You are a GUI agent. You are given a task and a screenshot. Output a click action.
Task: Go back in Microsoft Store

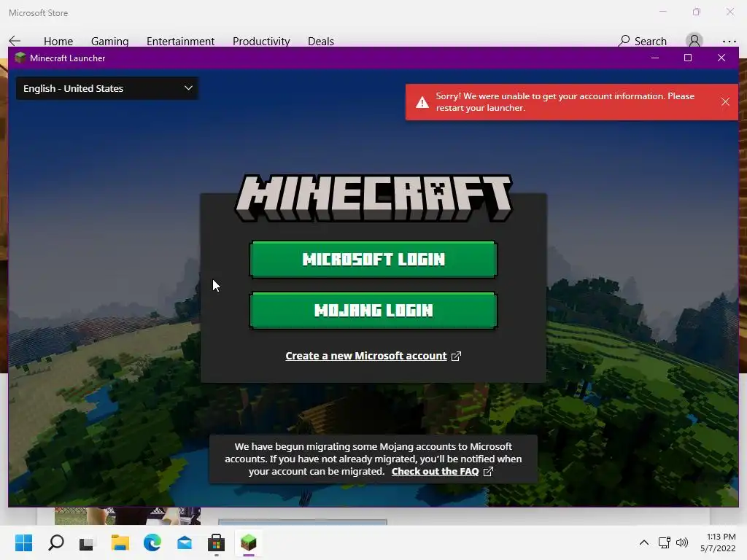(x=15, y=41)
